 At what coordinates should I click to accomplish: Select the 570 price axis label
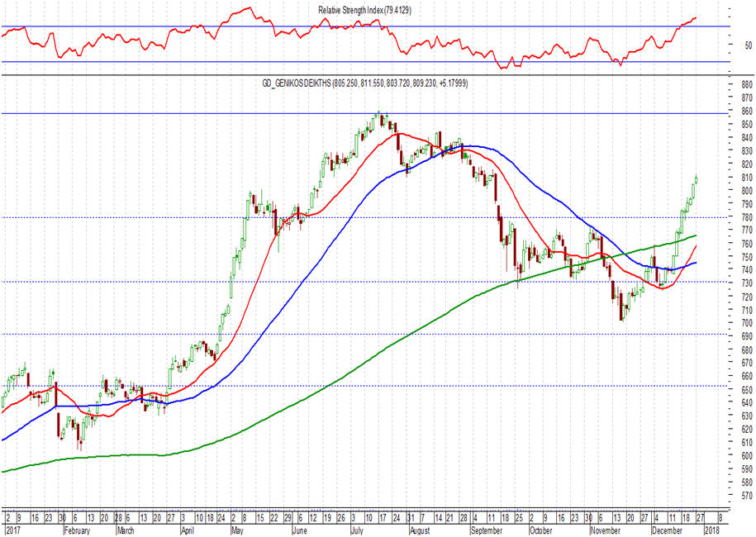746,495
